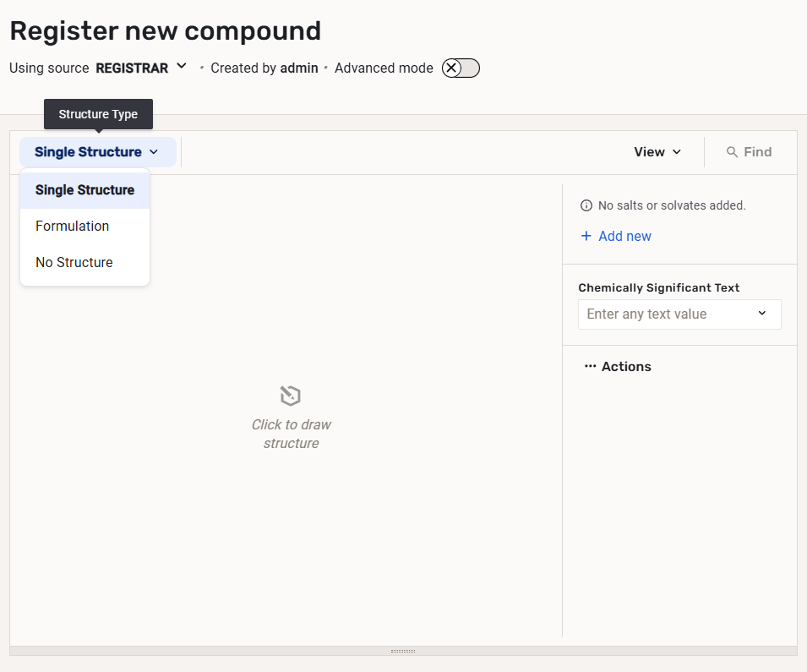Click the chevron arrow next to View
Screen dimensions: 807x672
click(677, 152)
